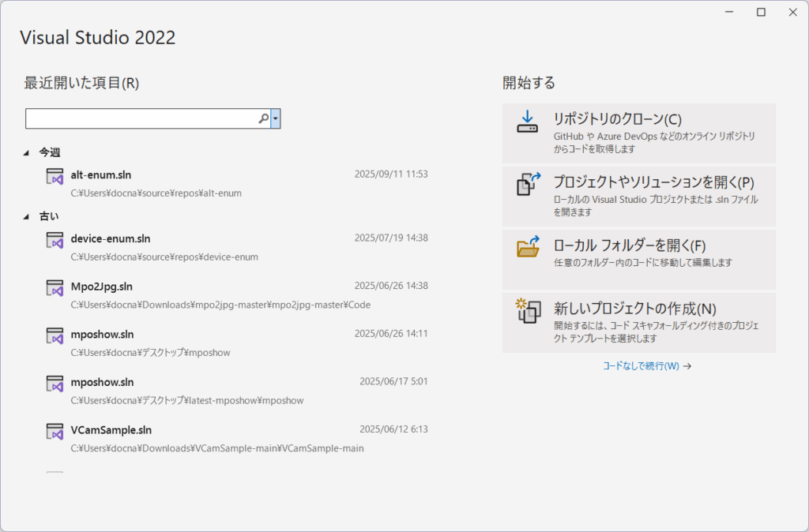Click path C:¥Users¥docna¥source¥repos¥alt-enum
Viewport: 809px width, 532px height.
pyautogui.click(x=156, y=193)
